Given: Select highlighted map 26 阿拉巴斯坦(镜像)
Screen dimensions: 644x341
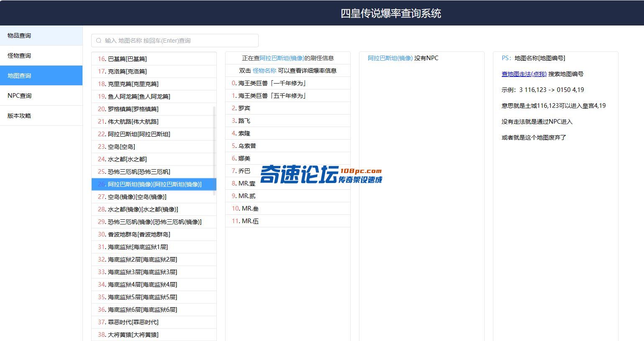Looking at the screenshot, I should click(x=154, y=184).
